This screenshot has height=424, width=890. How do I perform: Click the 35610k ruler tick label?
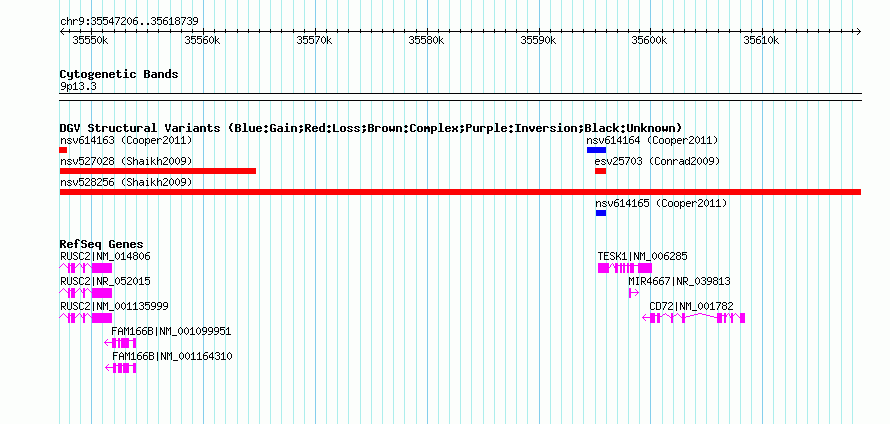761,40
